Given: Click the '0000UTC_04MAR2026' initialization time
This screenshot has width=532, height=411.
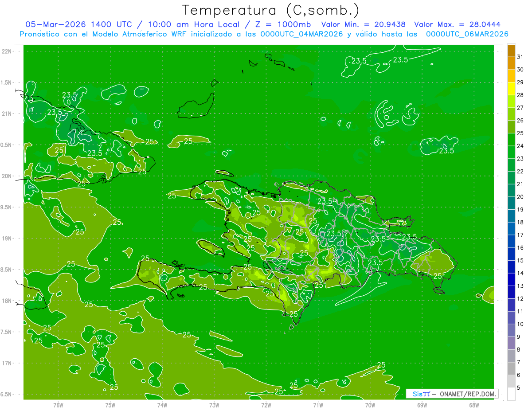Looking at the screenshot, I should pyautogui.click(x=301, y=34).
